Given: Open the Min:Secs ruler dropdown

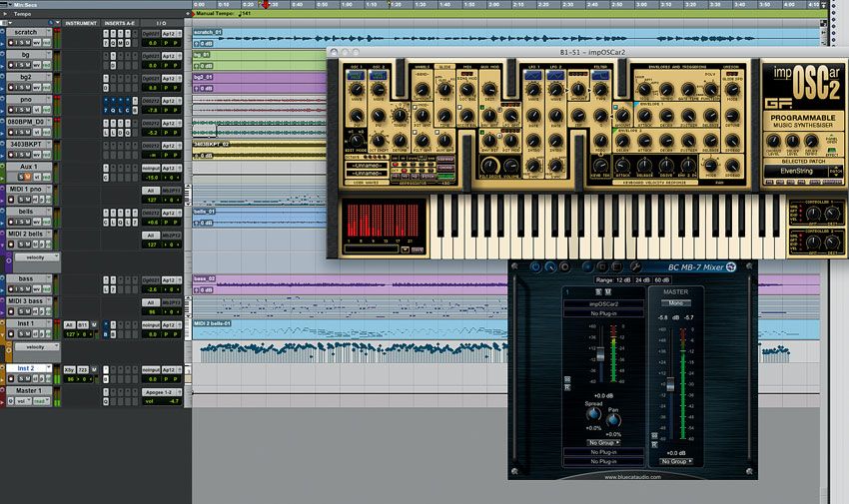Looking at the screenshot, I should point(10,4).
